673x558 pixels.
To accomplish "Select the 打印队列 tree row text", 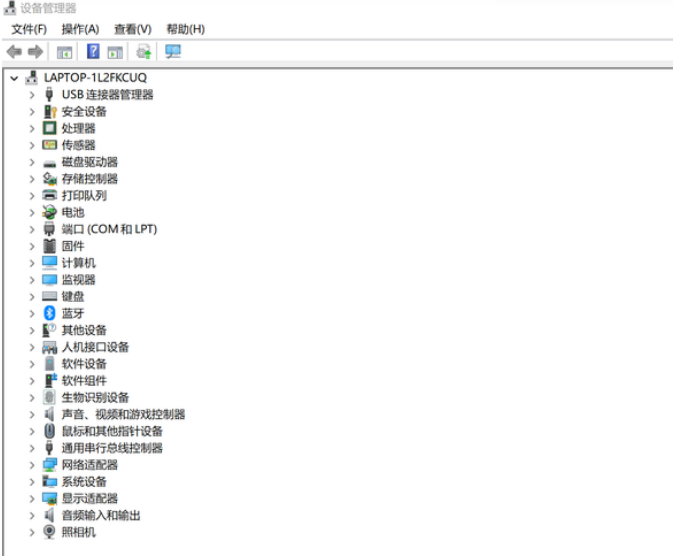I will click(84, 196).
